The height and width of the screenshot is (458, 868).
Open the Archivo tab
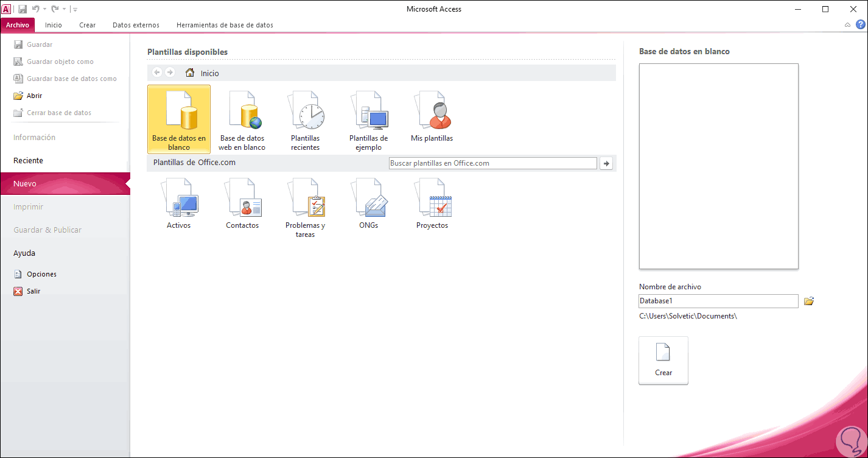tap(18, 25)
